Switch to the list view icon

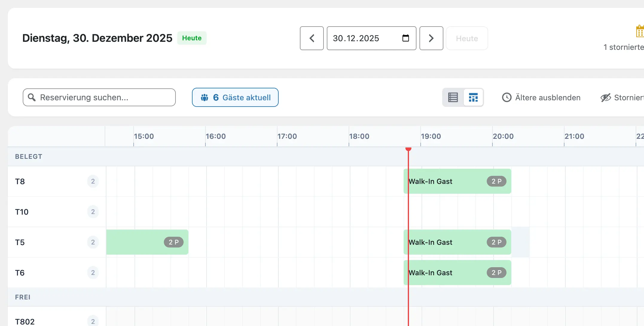click(x=453, y=97)
